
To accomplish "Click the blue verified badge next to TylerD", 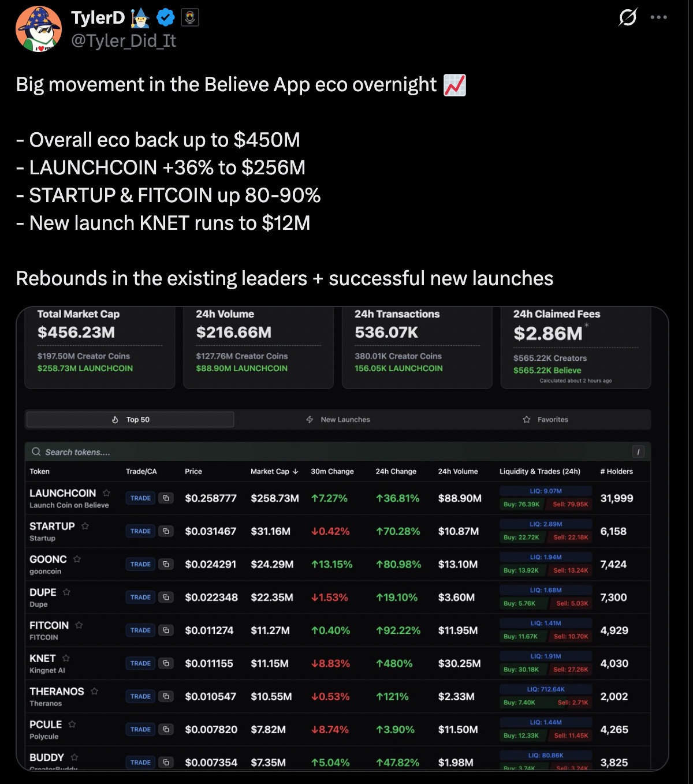I will [166, 18].
